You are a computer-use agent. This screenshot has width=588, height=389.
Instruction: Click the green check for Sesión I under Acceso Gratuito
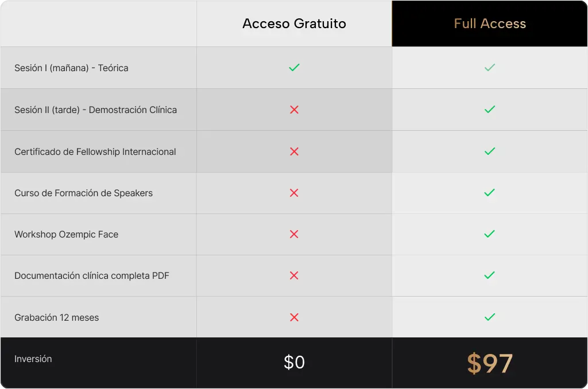pos(294,68)
